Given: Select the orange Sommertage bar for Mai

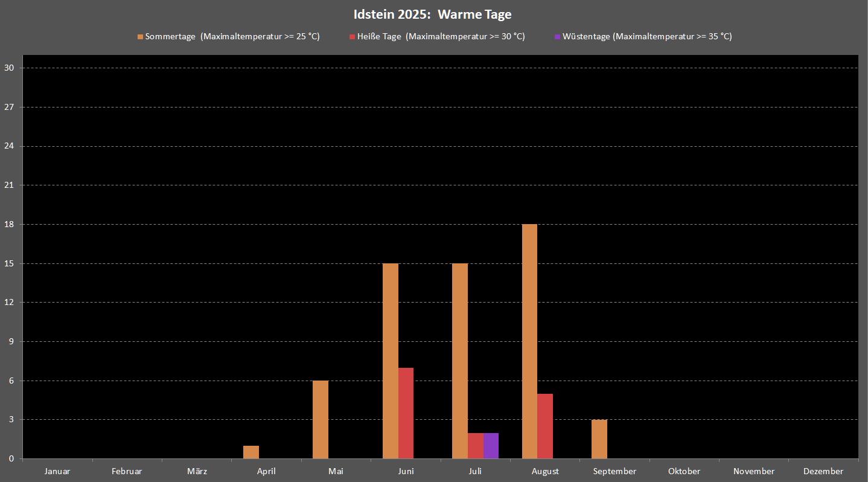Looking at the screenshot, I should 321,419.
